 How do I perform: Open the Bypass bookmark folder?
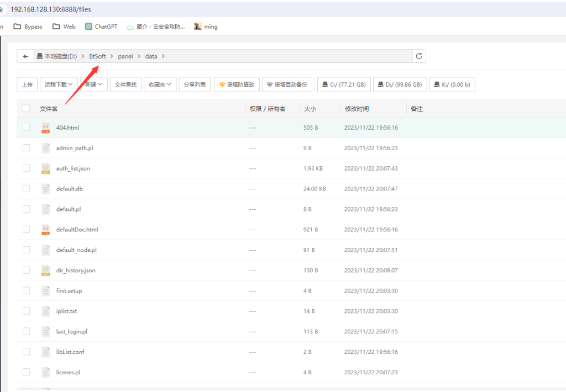click(28, 27)
